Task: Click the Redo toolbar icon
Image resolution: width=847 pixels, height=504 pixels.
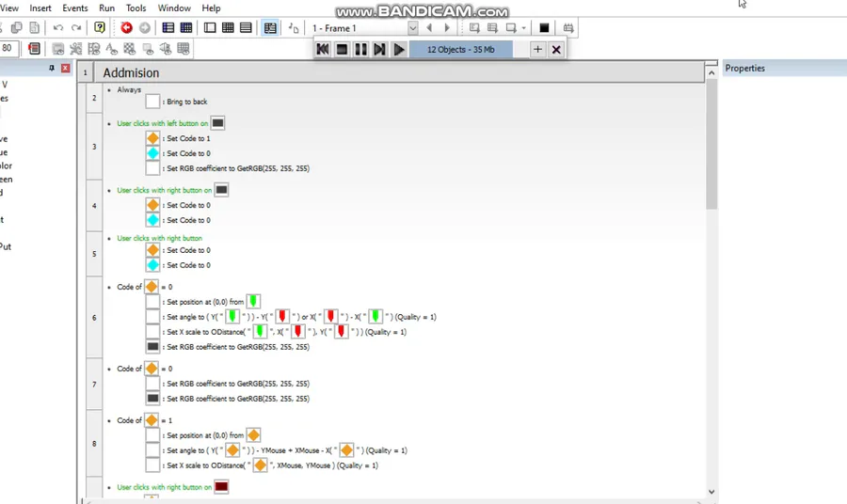Action: (76, 27)
